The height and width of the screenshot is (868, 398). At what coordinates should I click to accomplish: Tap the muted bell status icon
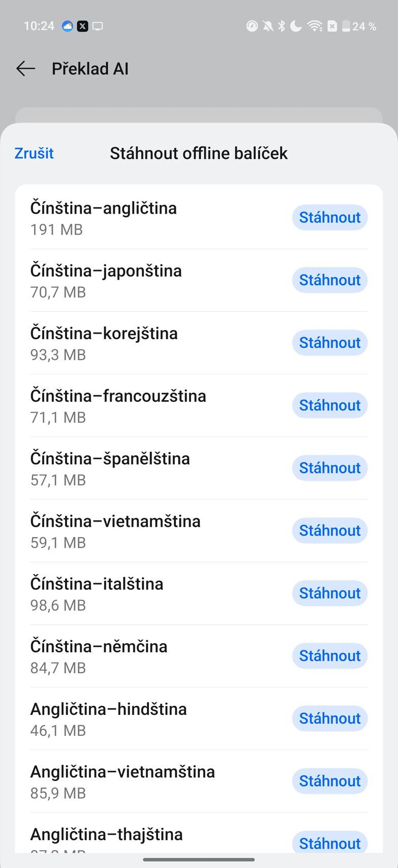tap(267, 26)
